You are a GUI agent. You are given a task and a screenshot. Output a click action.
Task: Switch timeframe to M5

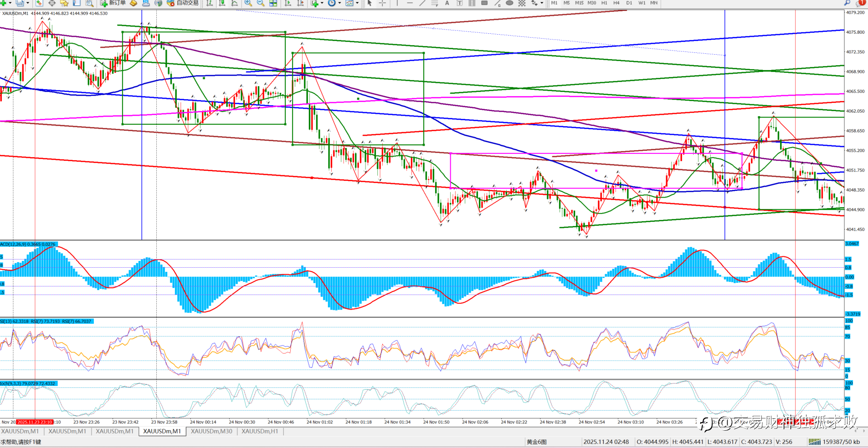(x=566, y=3)
